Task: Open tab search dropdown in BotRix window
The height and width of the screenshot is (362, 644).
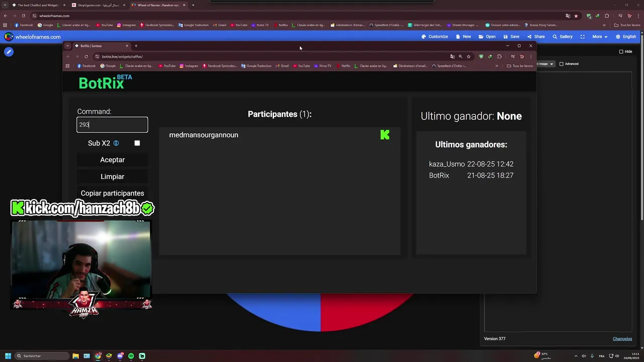Action: point(67,46)
